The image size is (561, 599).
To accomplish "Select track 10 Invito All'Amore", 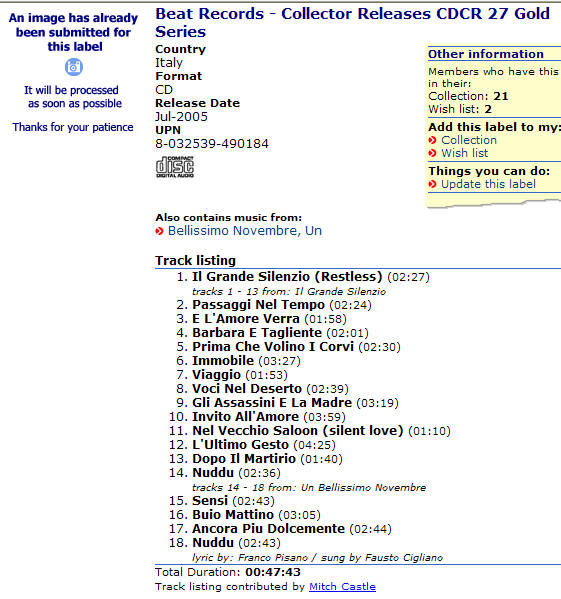I will point(245,417).
